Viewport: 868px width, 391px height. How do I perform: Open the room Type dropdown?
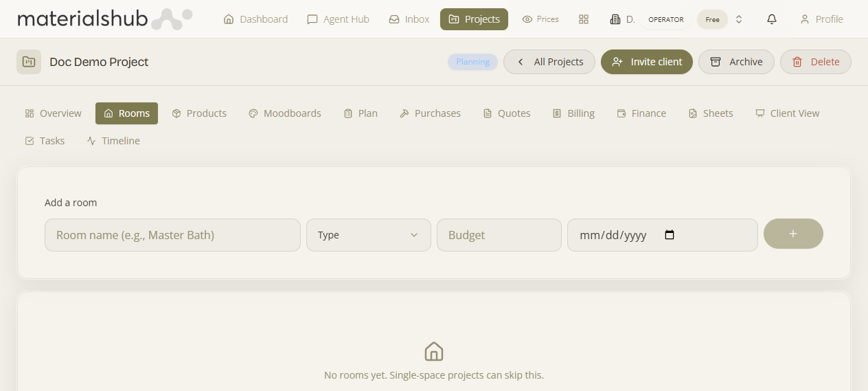click(369, 235)
